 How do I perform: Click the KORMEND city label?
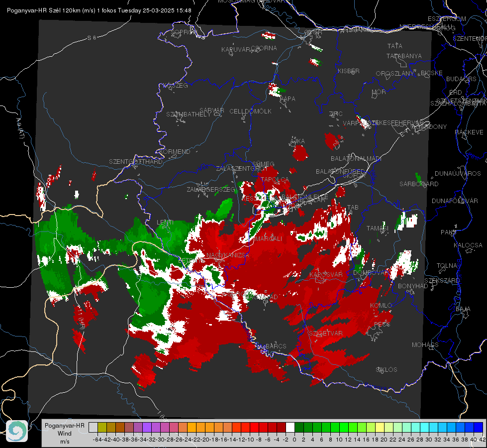pyautogui.click(x=175, y=152)
